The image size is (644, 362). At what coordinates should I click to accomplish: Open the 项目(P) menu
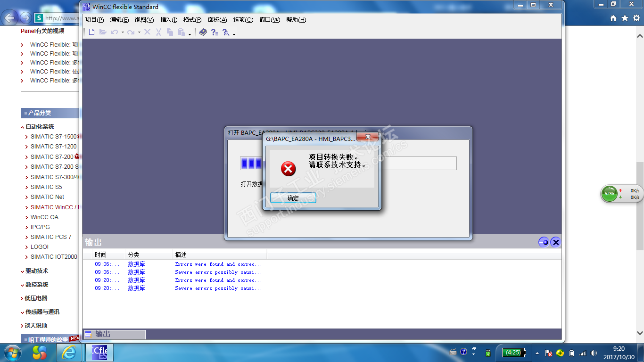(94, 20)
